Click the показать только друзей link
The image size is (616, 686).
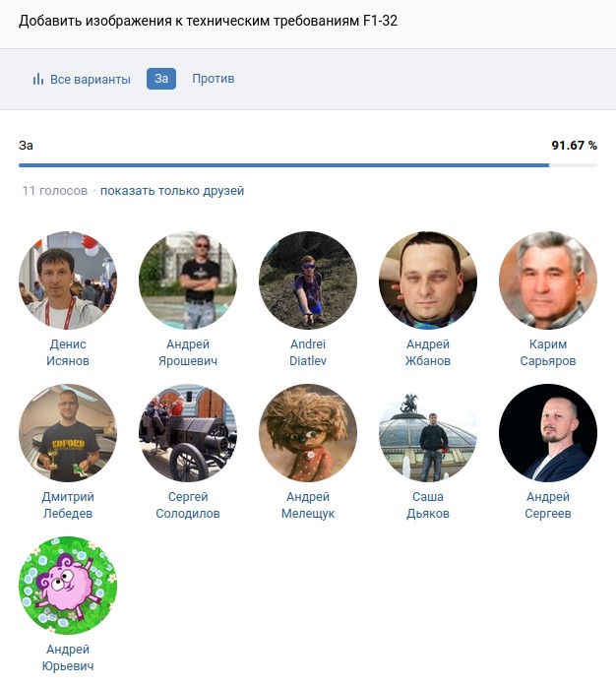coord(172,191)
